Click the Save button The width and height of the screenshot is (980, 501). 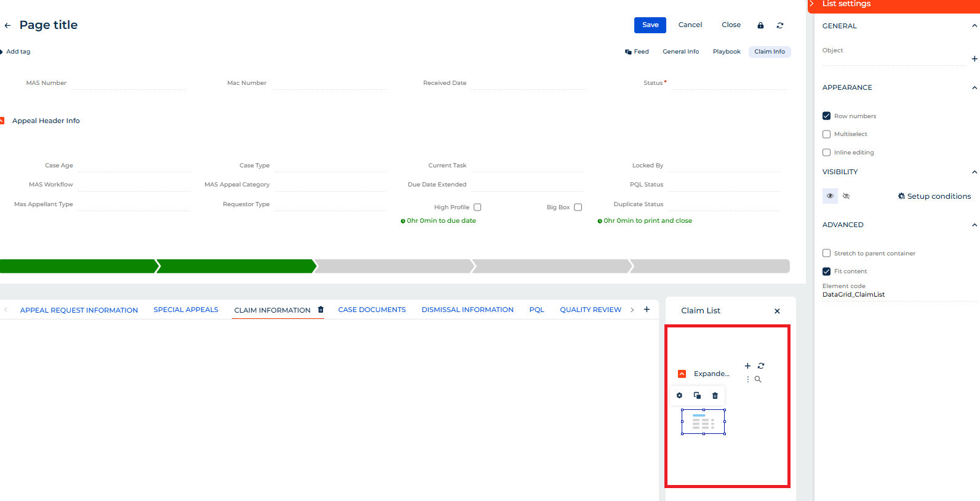tap(650, 25)
